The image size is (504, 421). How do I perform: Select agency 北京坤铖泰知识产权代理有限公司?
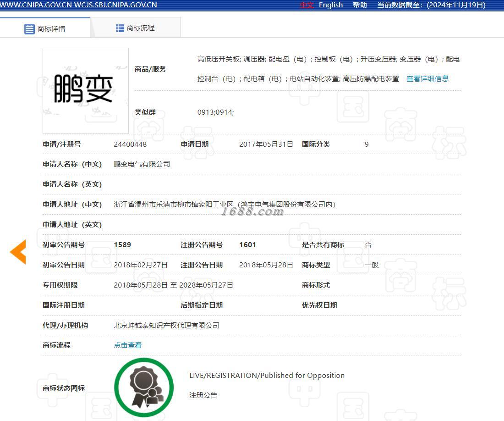(x=166, y=326)
